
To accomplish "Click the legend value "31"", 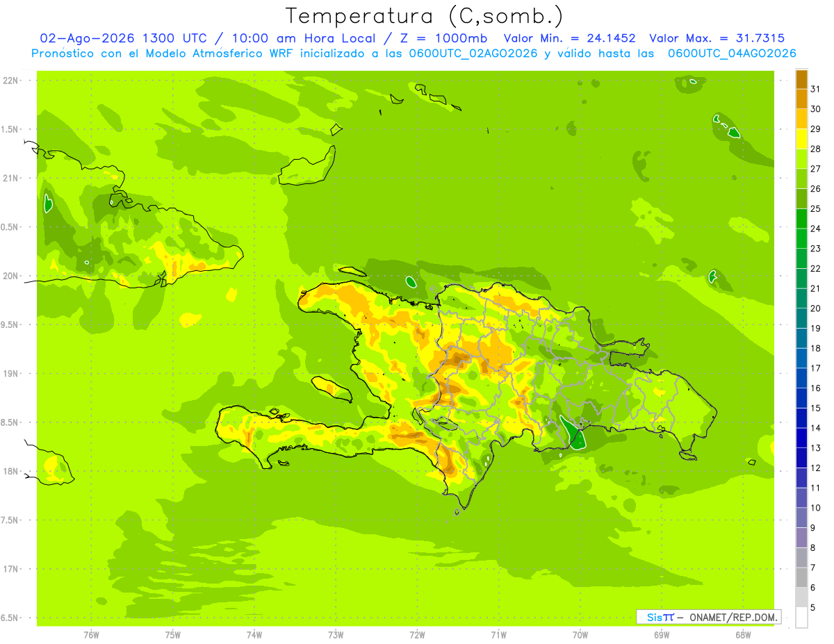I will click(x=815, y=89).
